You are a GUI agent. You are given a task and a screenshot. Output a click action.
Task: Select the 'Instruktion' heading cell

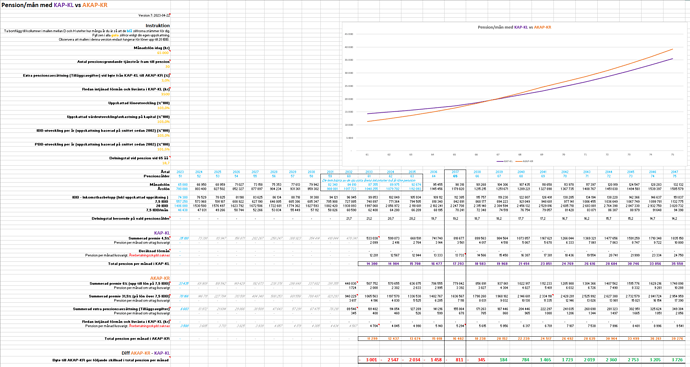158,26
